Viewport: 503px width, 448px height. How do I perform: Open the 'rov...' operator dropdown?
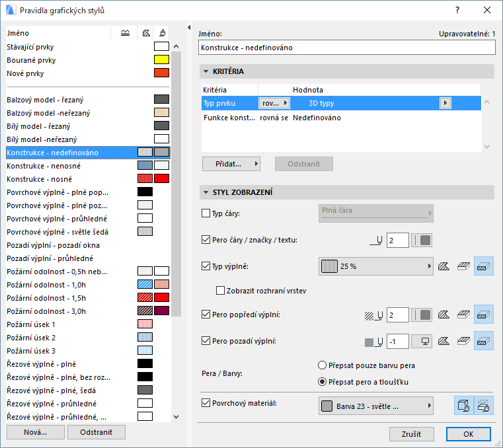(x=274, y=103)
